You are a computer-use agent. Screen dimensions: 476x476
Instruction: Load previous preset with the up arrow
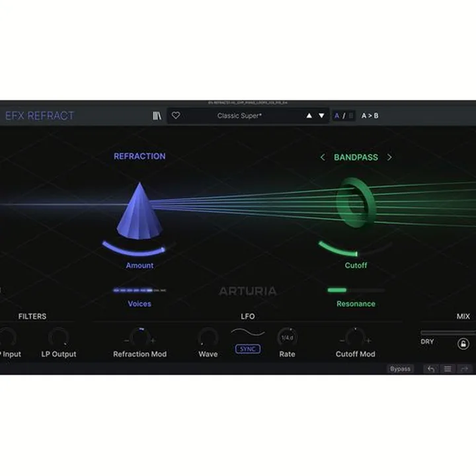[x=309, y=116]
